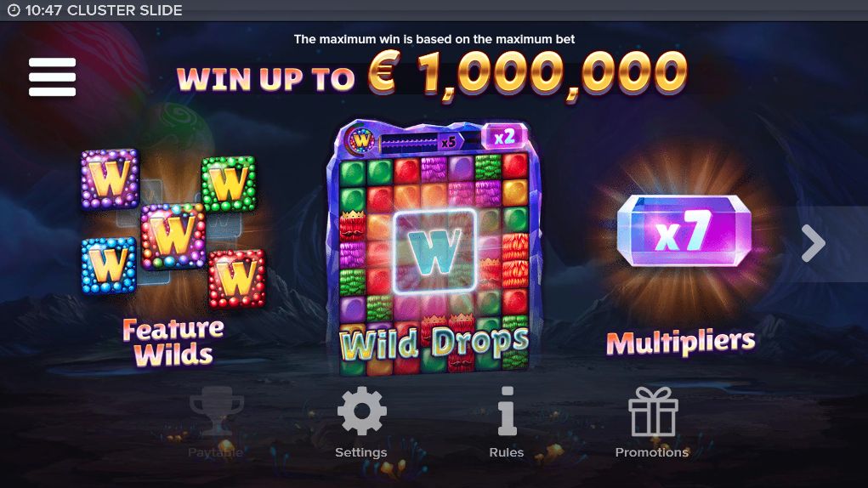Click the Feature Wilds label
Screen dimensions: 868x488
[173, 342]
